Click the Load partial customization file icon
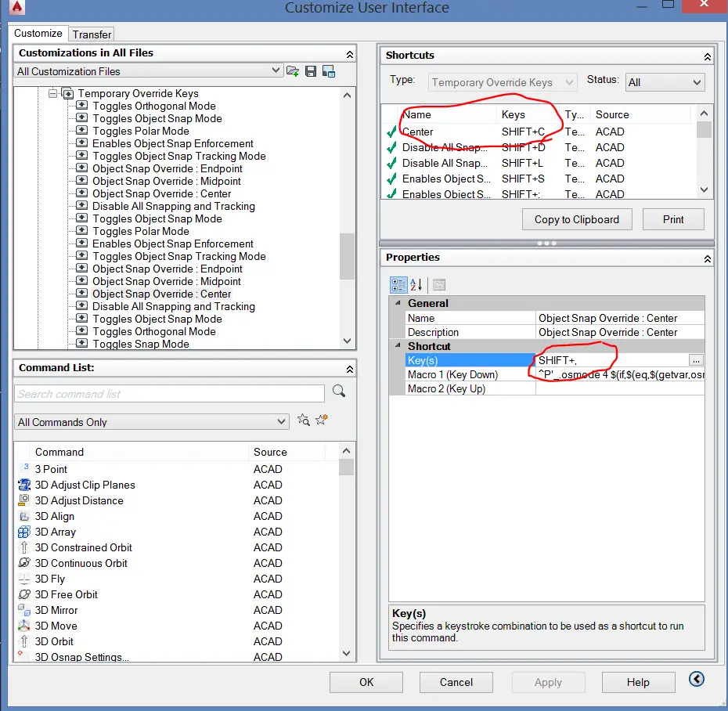728x711 pixels. click(293, 71)
